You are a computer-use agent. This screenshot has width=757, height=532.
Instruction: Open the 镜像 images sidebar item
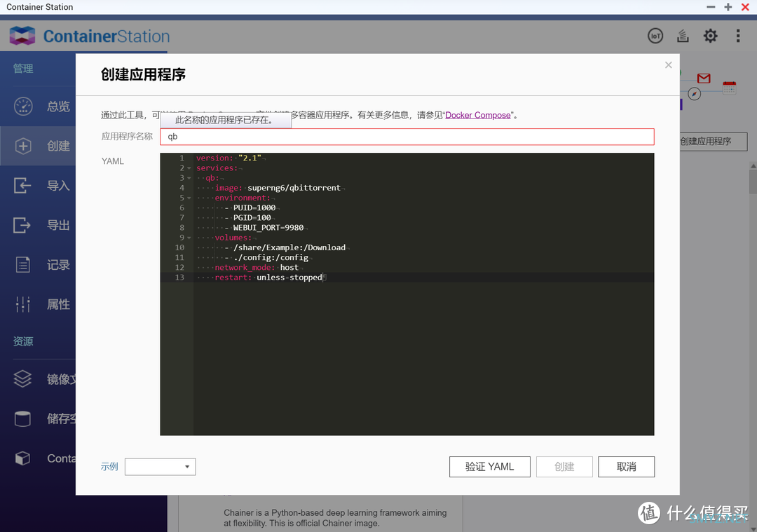pyautogui.click(x=38, y=379)
